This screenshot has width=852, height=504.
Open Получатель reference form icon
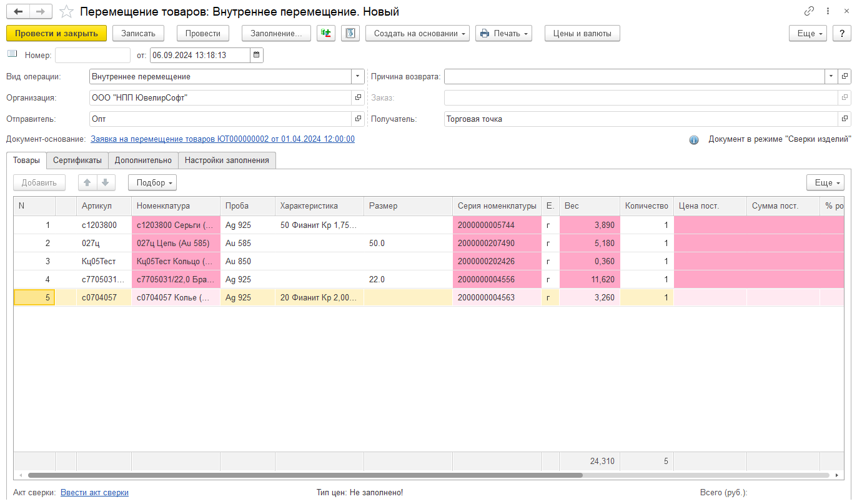pyautogui.click(x=845, y=119)
